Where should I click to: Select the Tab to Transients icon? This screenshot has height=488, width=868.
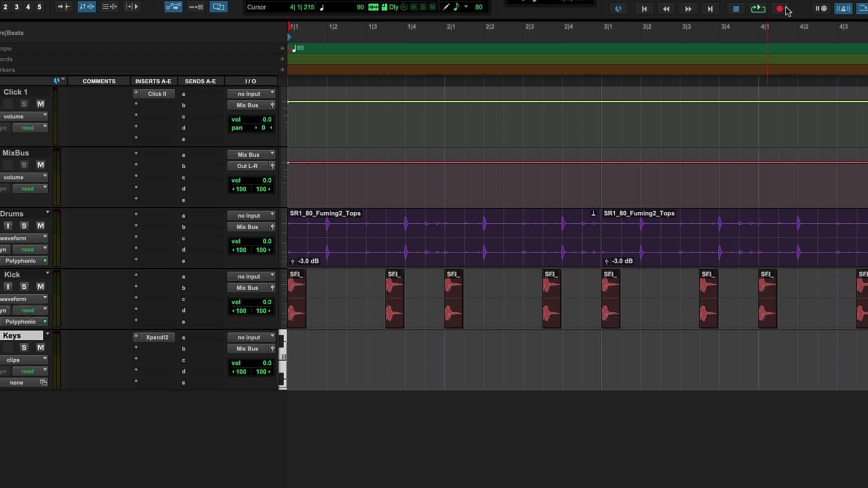pos(63,7)
